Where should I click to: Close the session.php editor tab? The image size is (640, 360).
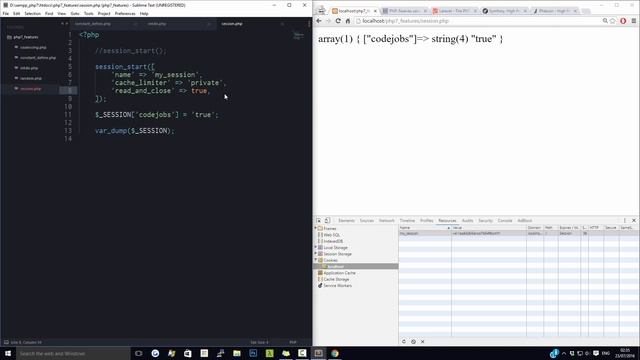pos(282,24)
